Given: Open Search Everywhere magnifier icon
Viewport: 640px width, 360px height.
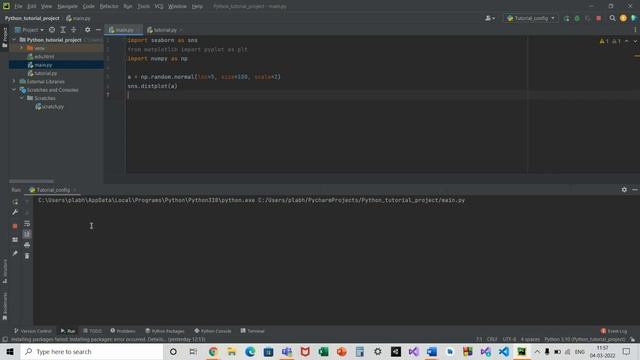Looking at the screenshot, I should click(x=612, y=18).
